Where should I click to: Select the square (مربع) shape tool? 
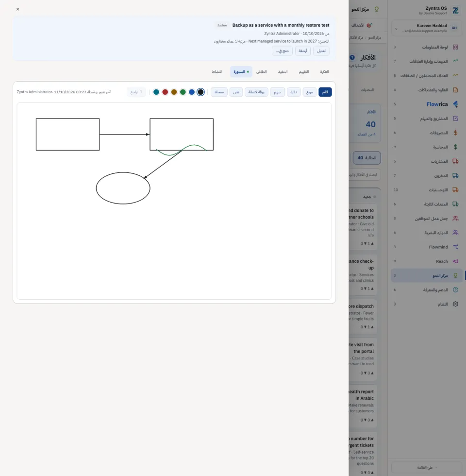click(x=310, y=92)
